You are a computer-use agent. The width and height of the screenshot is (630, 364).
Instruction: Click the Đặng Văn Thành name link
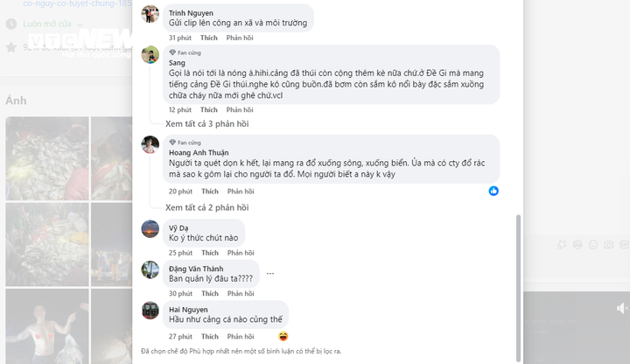point(196,269)
